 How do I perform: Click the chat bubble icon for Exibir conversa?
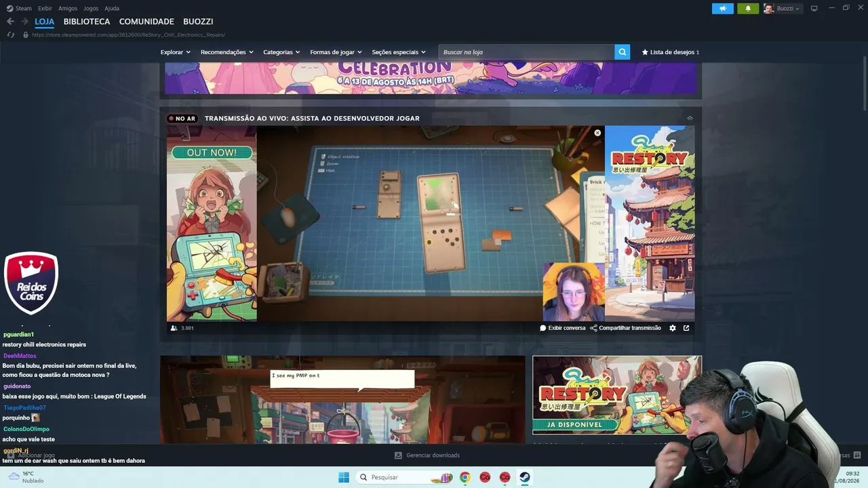pyautogui.click(x=542, y=328)
